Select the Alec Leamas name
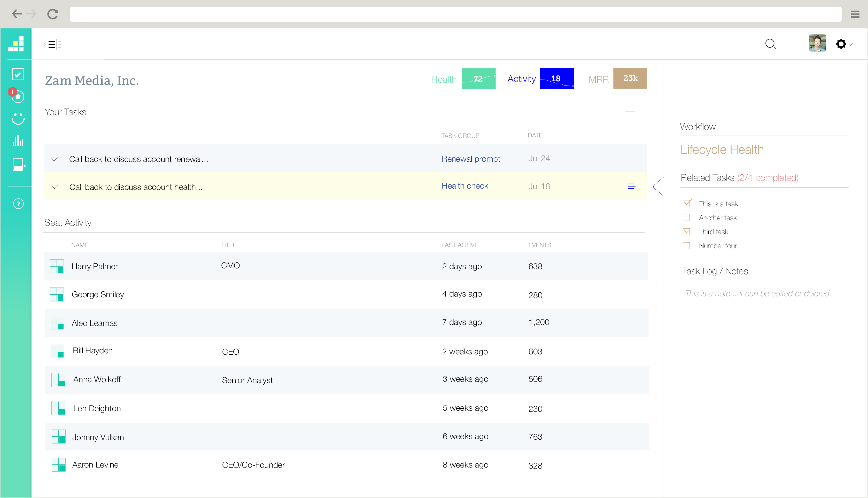 [94, 323]
